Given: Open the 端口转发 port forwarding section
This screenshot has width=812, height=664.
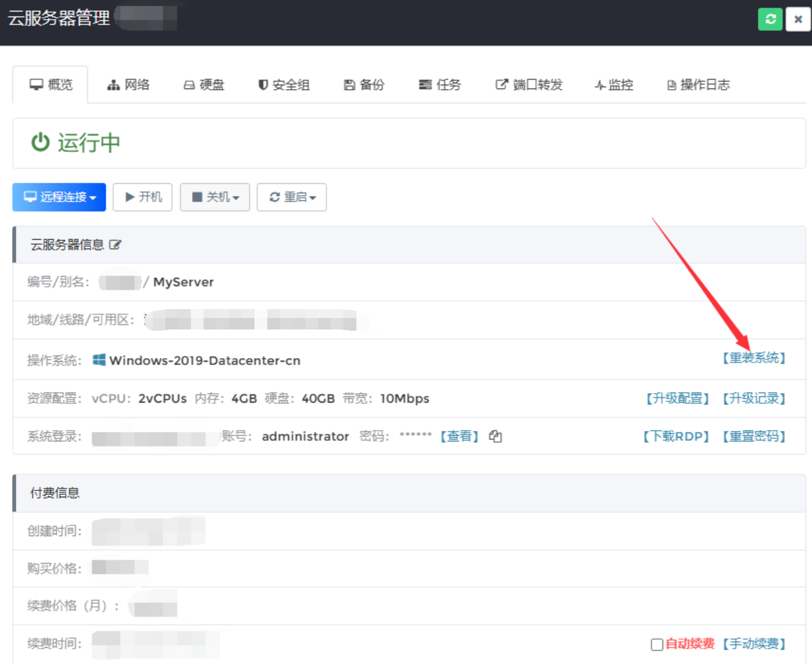Looking at the screenshot, I should 529,85.
